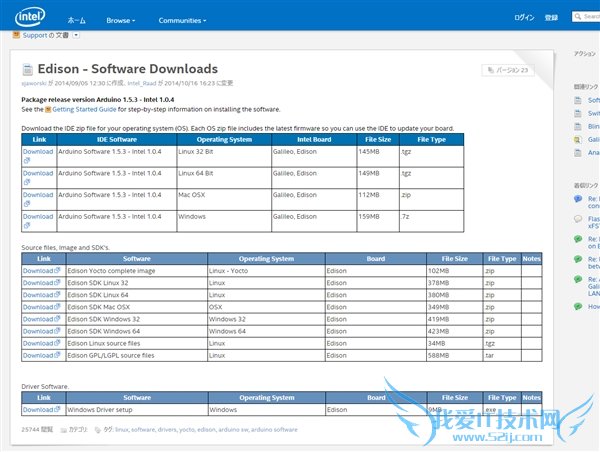Expand the Communities dropdown menu
This screenshot has height=452, width=600.
pos(182,20)
